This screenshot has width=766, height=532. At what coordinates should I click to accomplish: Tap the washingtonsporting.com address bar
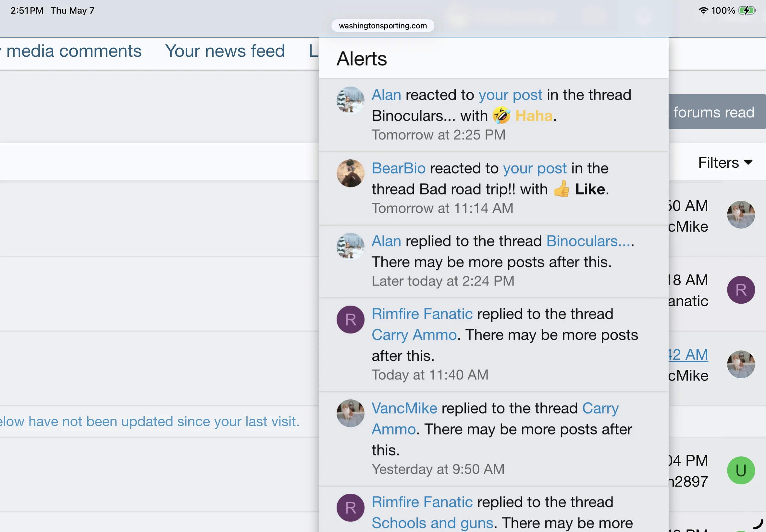[x=382, y=26]
